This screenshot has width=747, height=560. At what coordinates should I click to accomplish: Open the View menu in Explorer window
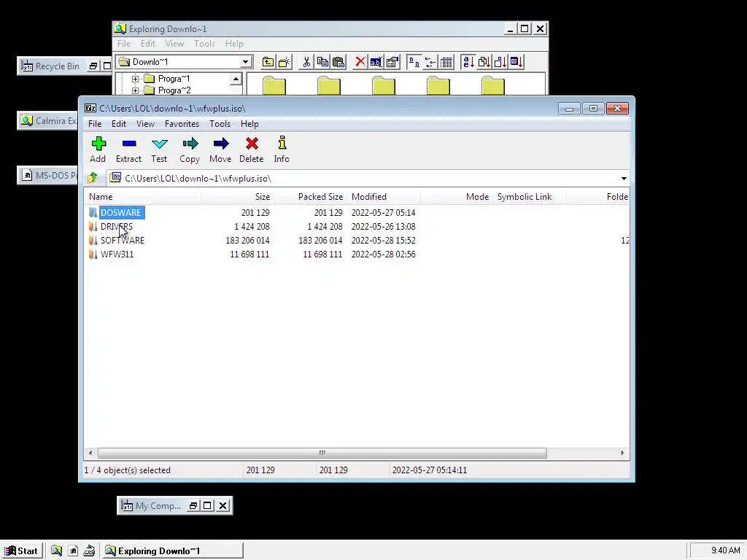coord(174,44)
